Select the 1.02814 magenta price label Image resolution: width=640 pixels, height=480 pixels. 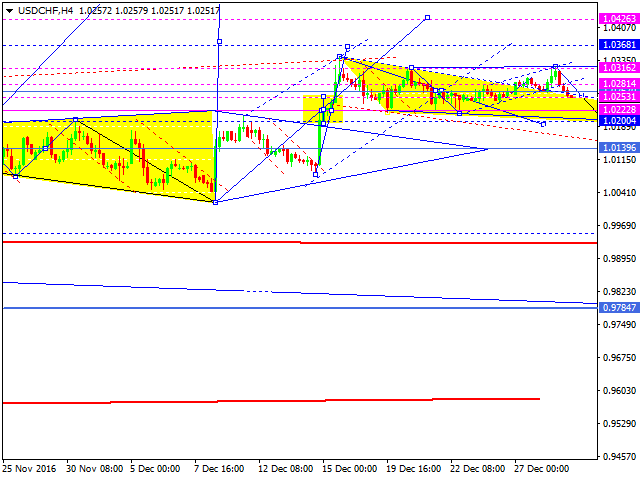pos(619,84)
